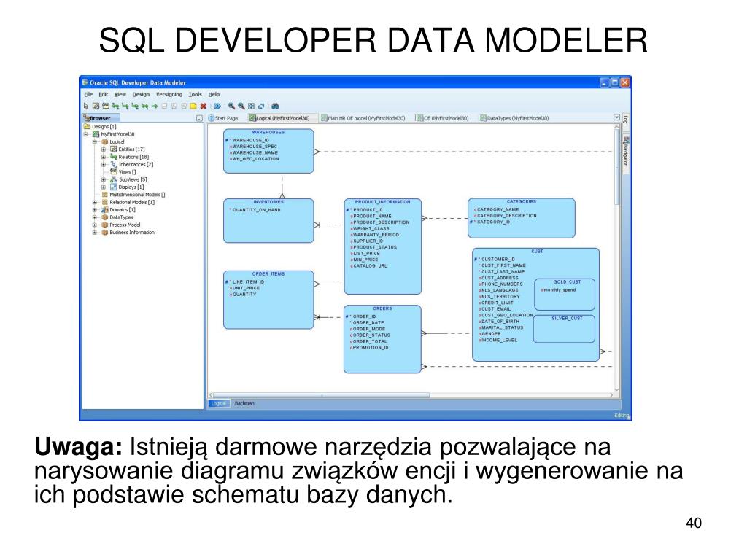This screenshot has width=747, height=560.
Task: Select the arrow pointer tool in toolbar
Action: [86, 106]
